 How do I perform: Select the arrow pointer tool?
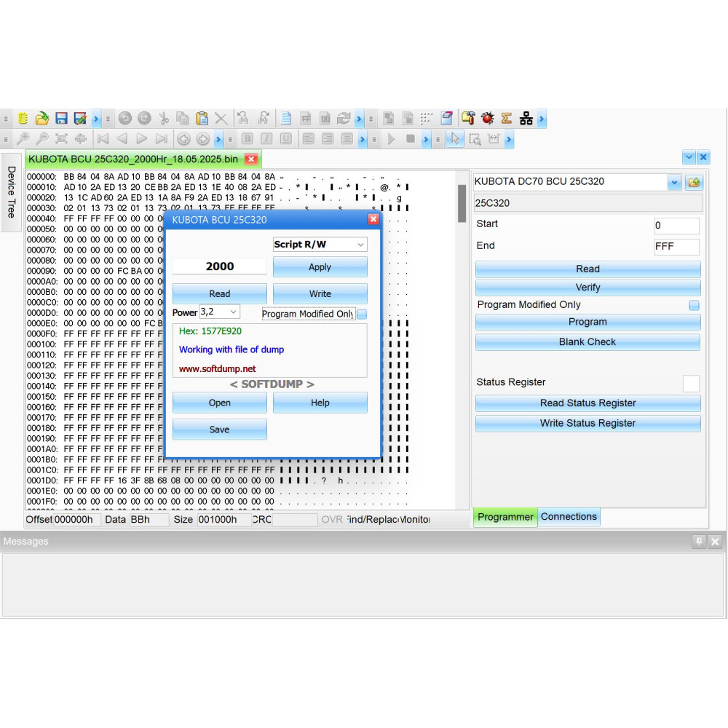tap(455, 138)
